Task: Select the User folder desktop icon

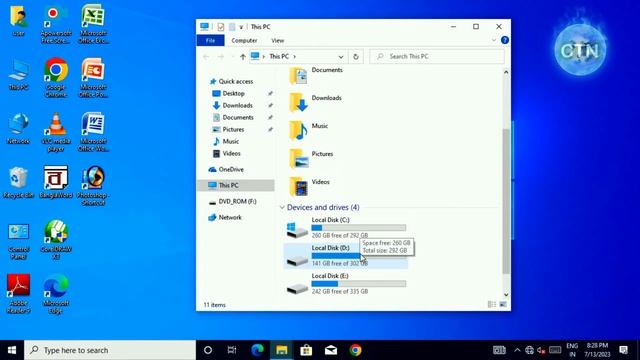Action: (x=18, y=20)
